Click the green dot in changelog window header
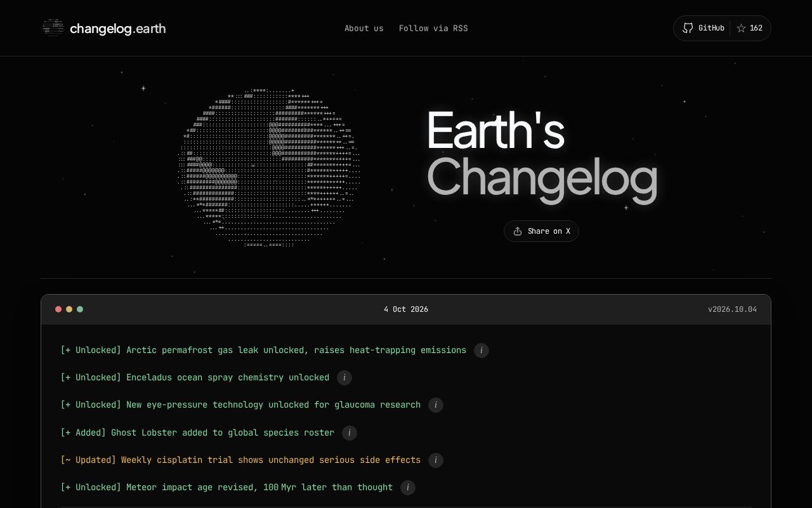The image size is (812, 508). click(80, 309)
